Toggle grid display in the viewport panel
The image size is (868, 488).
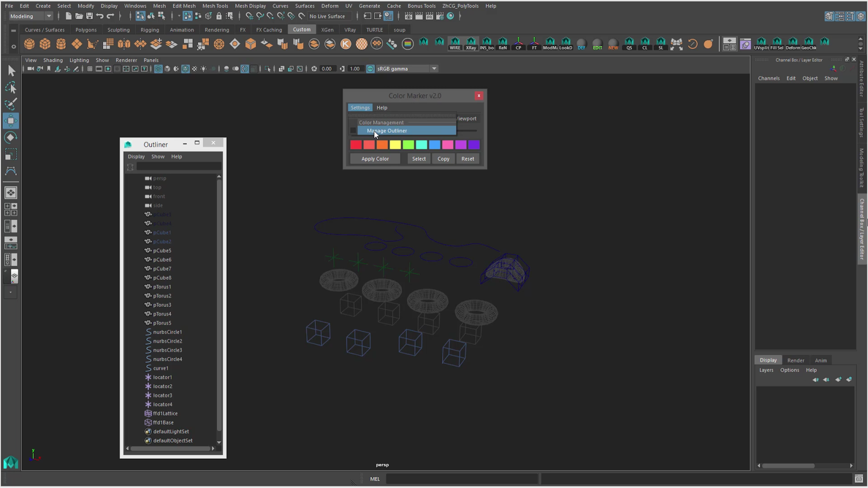[x=90, y=69]
